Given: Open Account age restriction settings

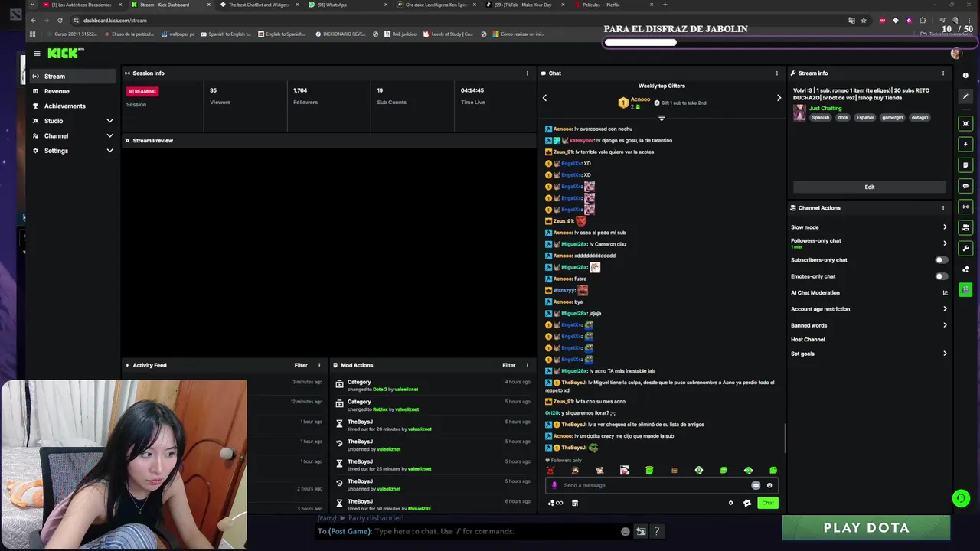Looking at the screenshot, I should coord(870,309).
